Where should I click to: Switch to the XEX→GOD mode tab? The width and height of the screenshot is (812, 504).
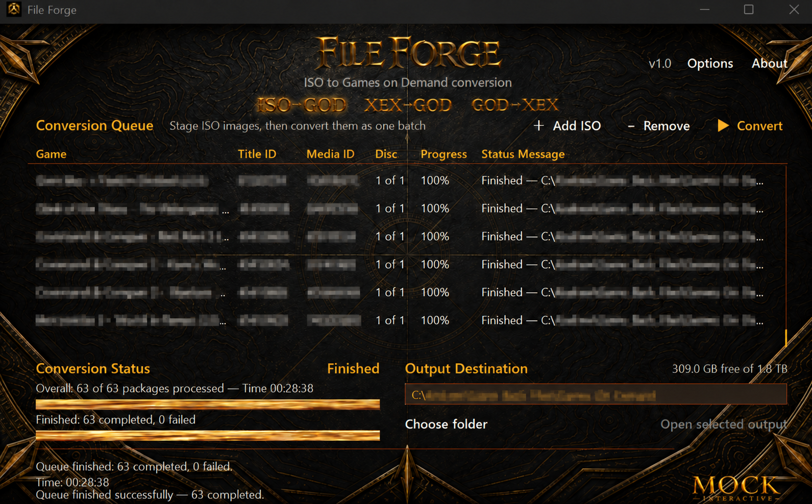(408, 105)
